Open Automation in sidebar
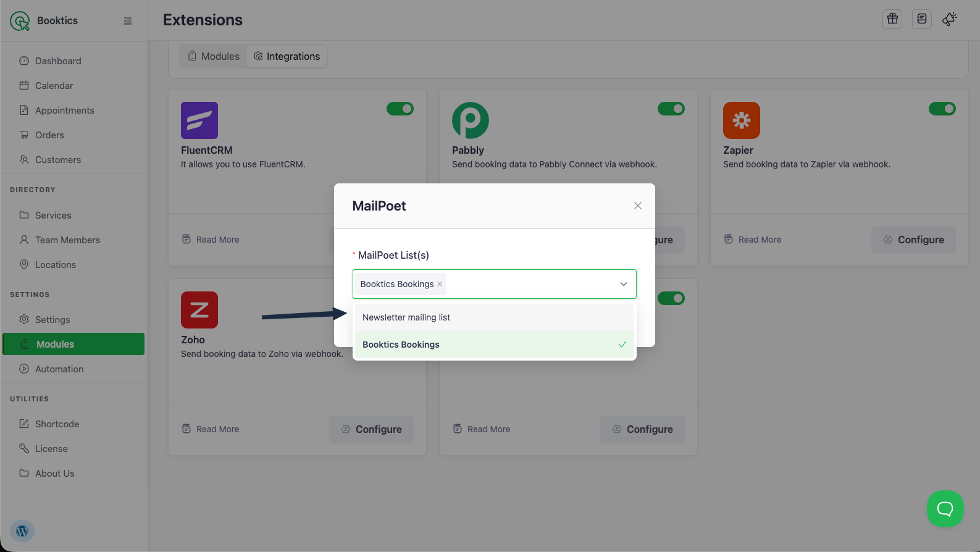The height and width of the screenshot is (552, 980). click(x=73, y=369)
